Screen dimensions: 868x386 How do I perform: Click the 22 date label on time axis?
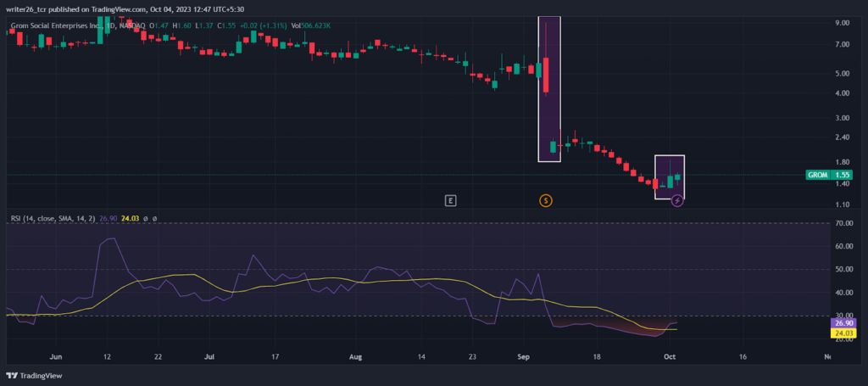pos(158,357)
